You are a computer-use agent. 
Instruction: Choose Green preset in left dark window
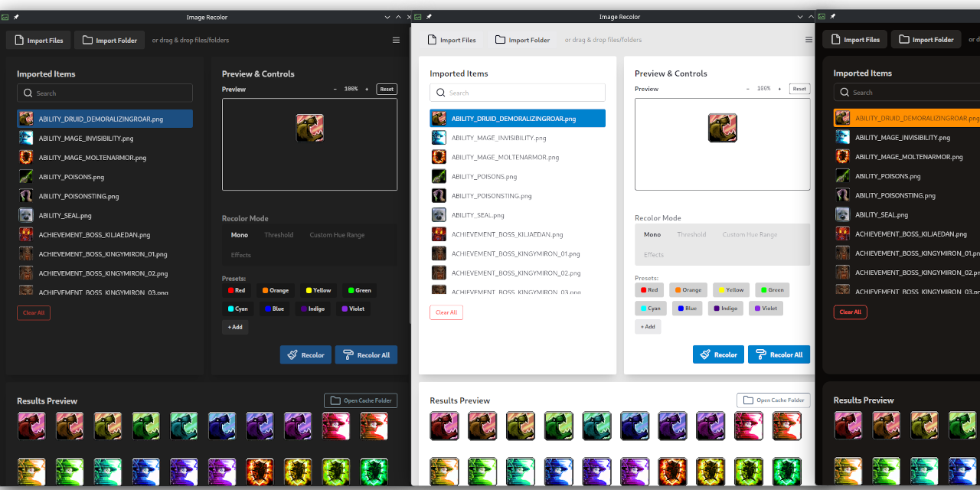click(359, 290)
